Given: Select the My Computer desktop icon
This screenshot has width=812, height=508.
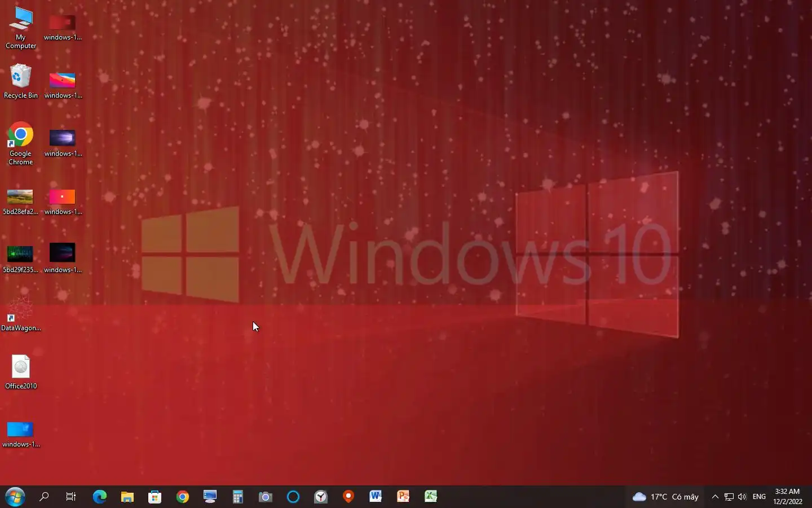Looking at the screenshot, I should coord(21,28).
